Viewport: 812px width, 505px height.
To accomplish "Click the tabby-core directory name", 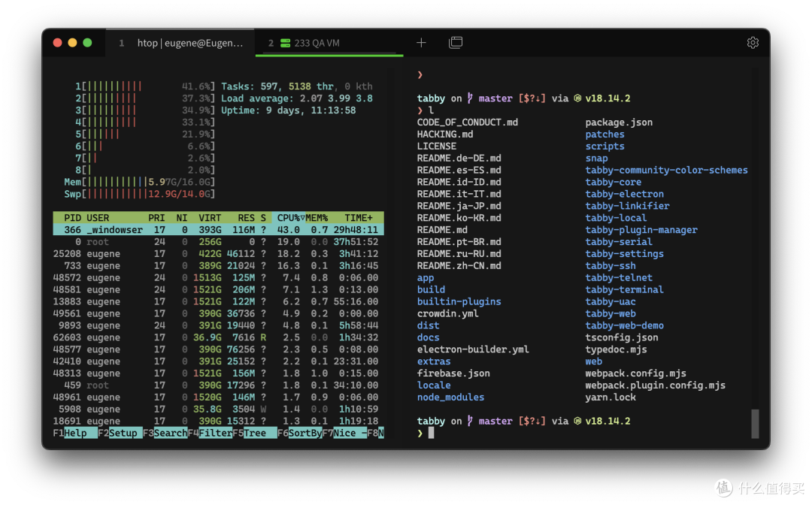I will coord(614,182).
